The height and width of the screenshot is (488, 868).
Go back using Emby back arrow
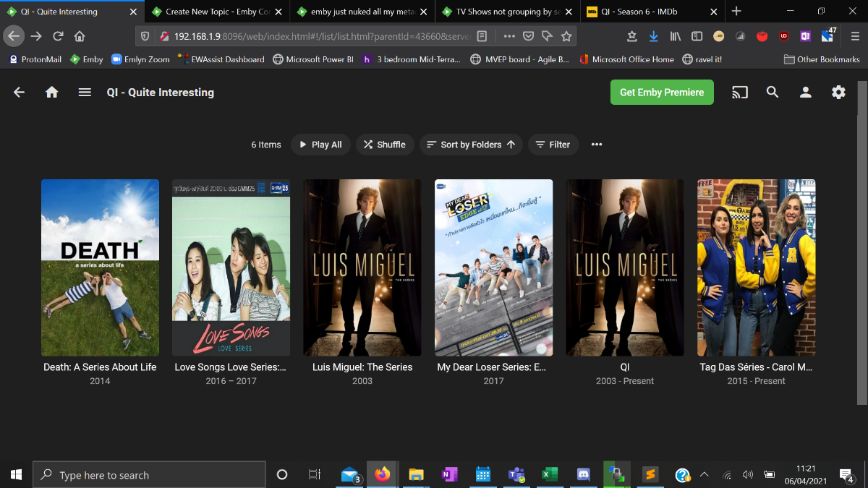click(x=20, y=93)
